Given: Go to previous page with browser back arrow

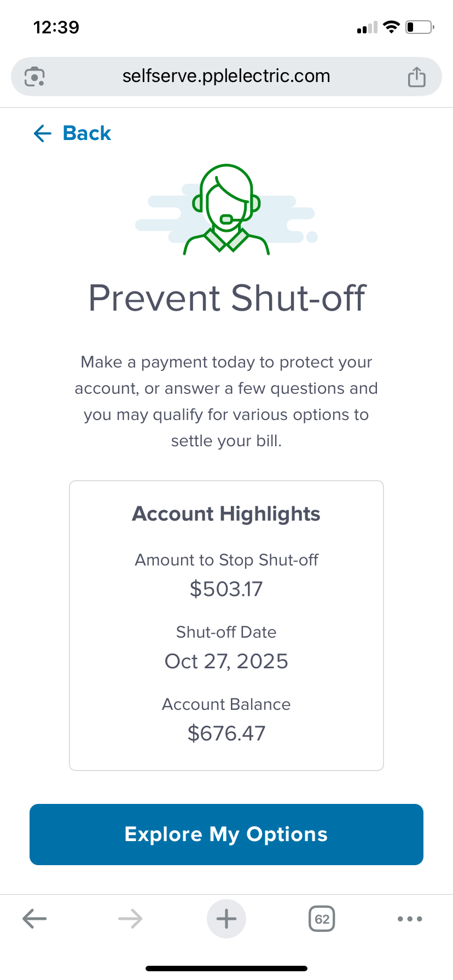Looking at the screenshot, I should 34,919.
